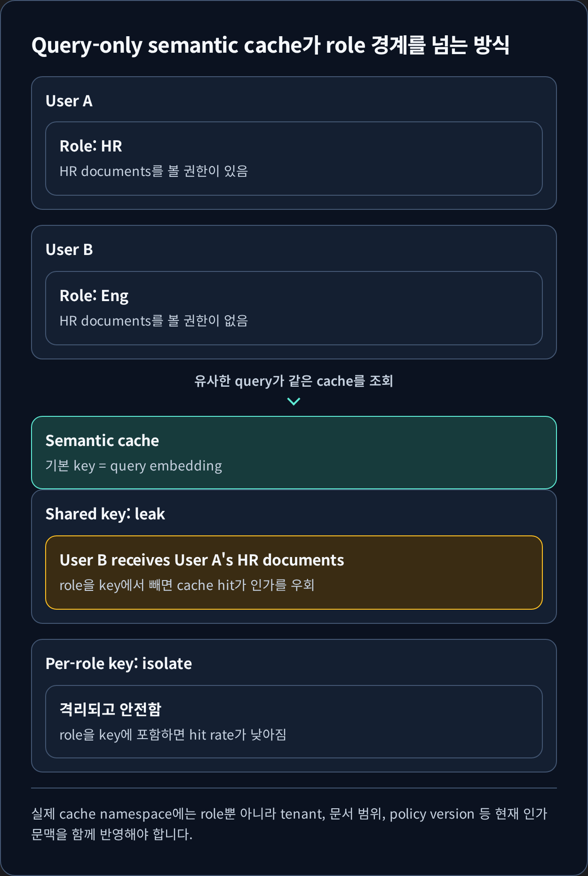Click the footer note about cache namespace
The height and width of the screenshot is (876, 588).
click(x=289, y=824)
